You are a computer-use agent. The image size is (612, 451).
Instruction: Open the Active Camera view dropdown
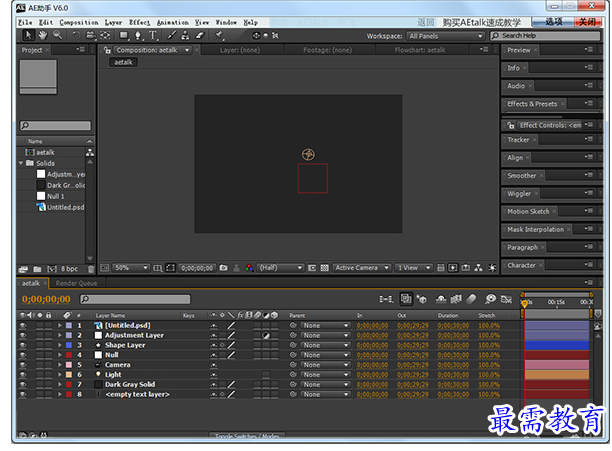362,268
